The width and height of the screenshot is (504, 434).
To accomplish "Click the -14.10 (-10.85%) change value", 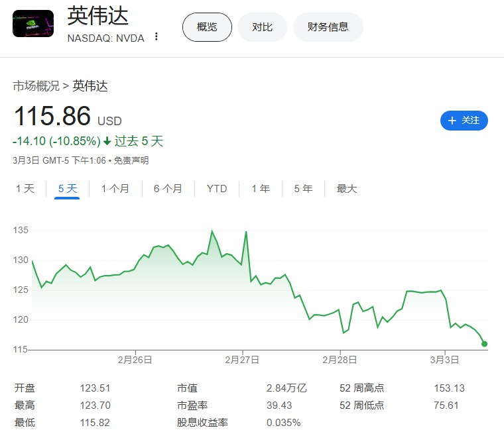I will coord(56,141).
